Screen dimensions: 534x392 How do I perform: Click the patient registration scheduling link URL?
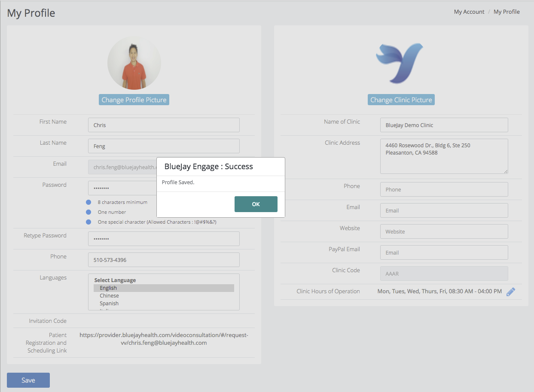click(164, 339)
